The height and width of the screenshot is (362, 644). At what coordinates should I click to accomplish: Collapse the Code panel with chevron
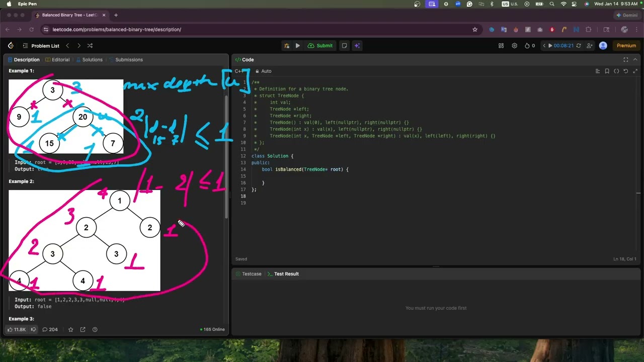[635, 60]
